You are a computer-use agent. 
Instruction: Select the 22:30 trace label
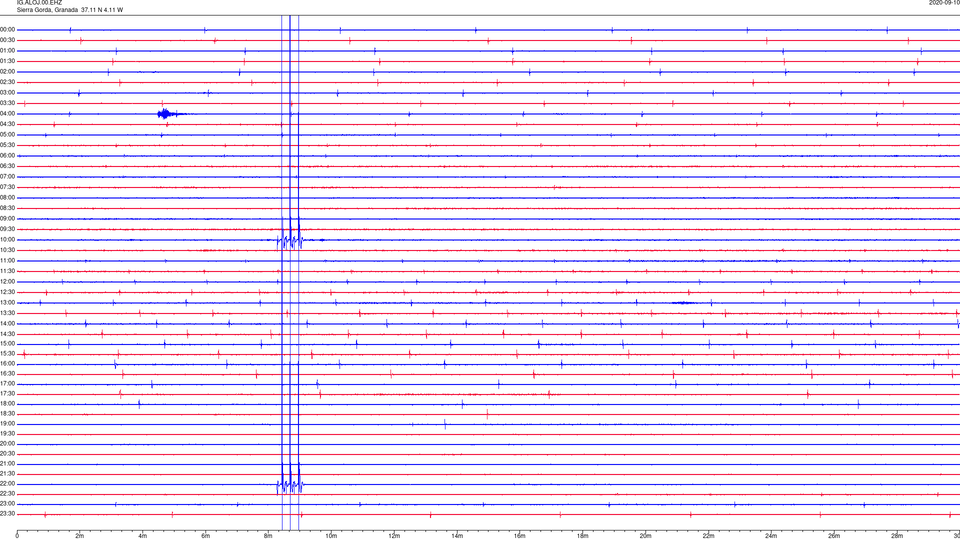[8, 494]
